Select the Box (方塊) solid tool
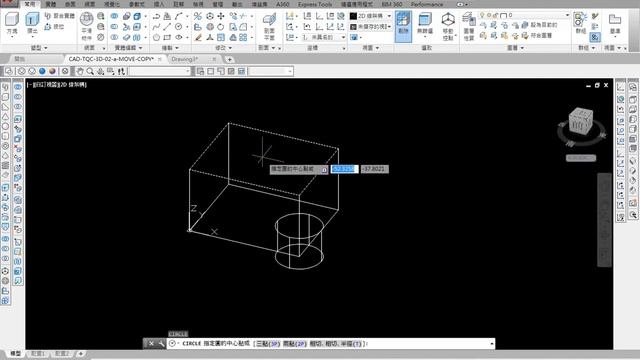Viewport: 640px width, 360px height. [x=12, y=23]
